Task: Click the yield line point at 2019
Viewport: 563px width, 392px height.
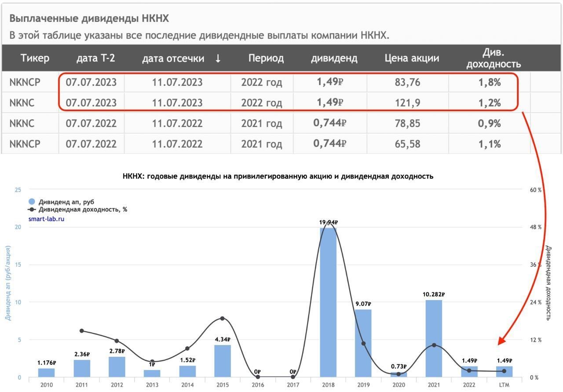Action: pos(363,343)
